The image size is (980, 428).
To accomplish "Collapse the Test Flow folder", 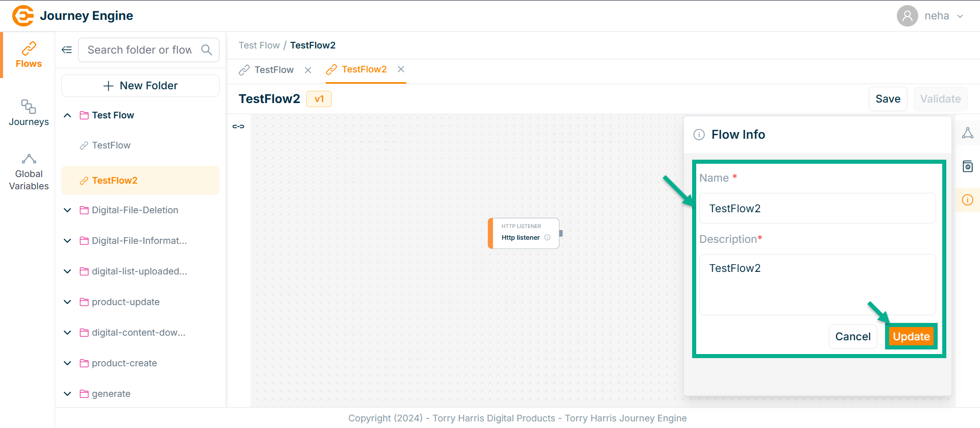I will (x=67, y=115).
